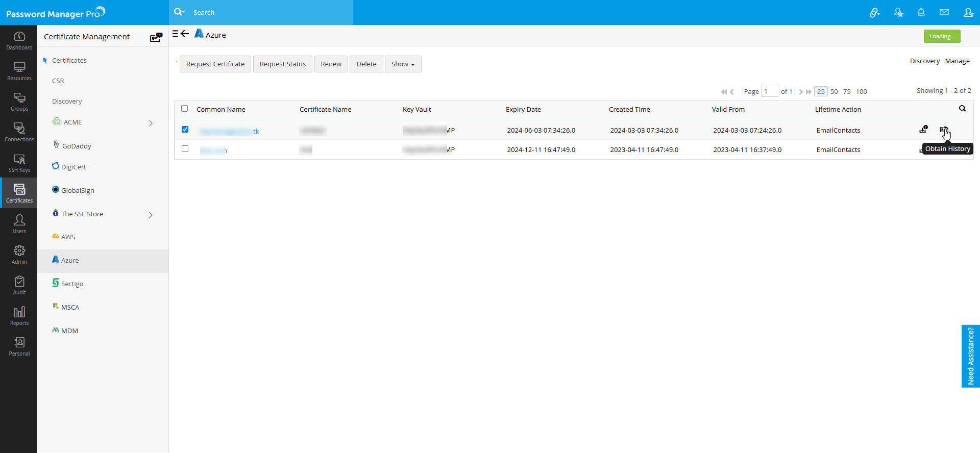This screenshot has height=453, width=980.
Task: Expand The SSL Store submenu arrow
Action: (x=151, y=215)
